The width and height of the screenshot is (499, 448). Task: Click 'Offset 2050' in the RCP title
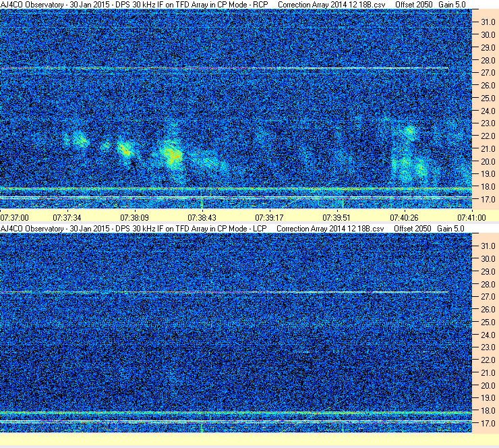pos(414,5)
